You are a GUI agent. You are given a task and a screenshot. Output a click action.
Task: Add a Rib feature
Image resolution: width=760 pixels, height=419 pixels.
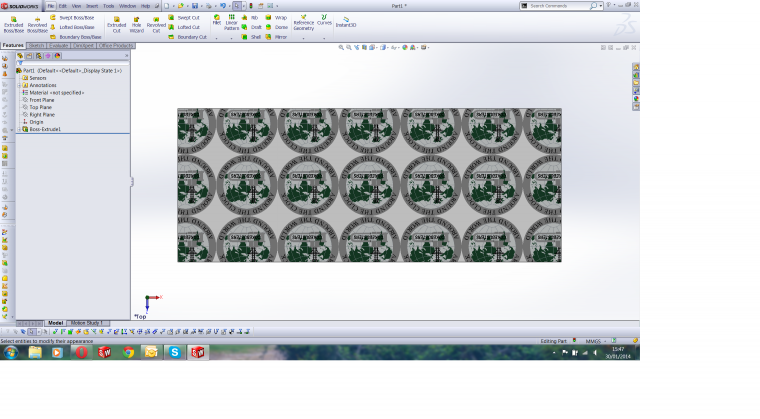(x=251, y=17)
